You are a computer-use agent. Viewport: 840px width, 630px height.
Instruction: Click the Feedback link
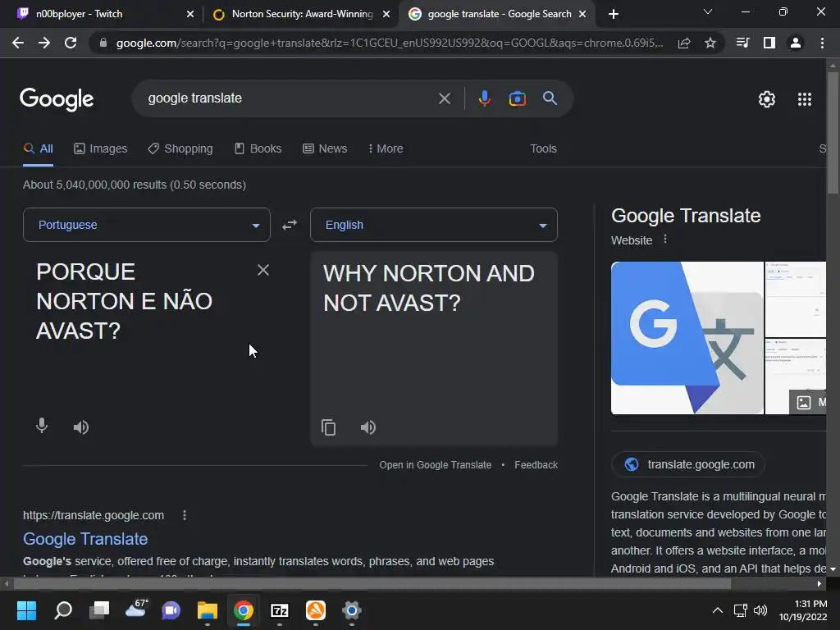[536, 465]
